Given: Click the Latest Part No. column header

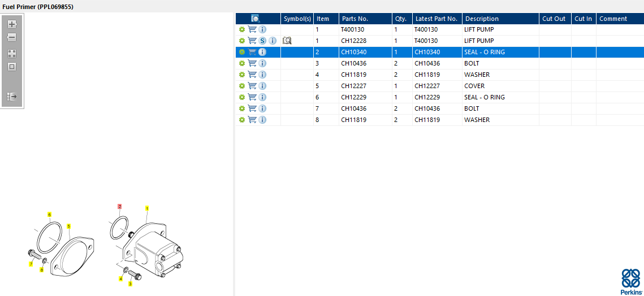Looking at the screenshot, I should (436, 19).
